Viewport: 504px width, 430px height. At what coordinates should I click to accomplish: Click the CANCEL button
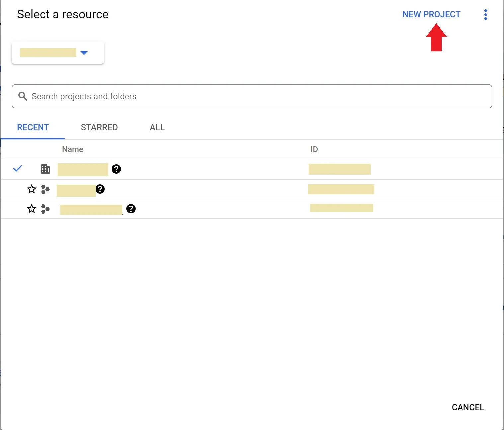click(467, 407)
